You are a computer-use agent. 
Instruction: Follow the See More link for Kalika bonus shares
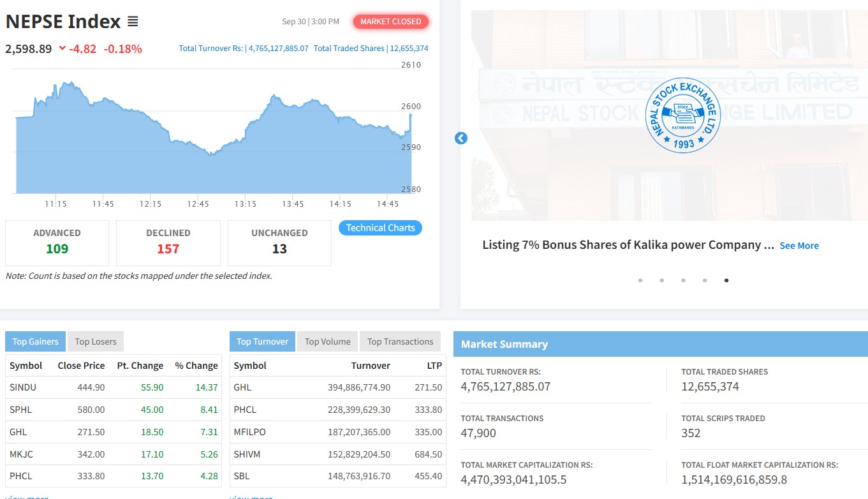coord(799,246)
